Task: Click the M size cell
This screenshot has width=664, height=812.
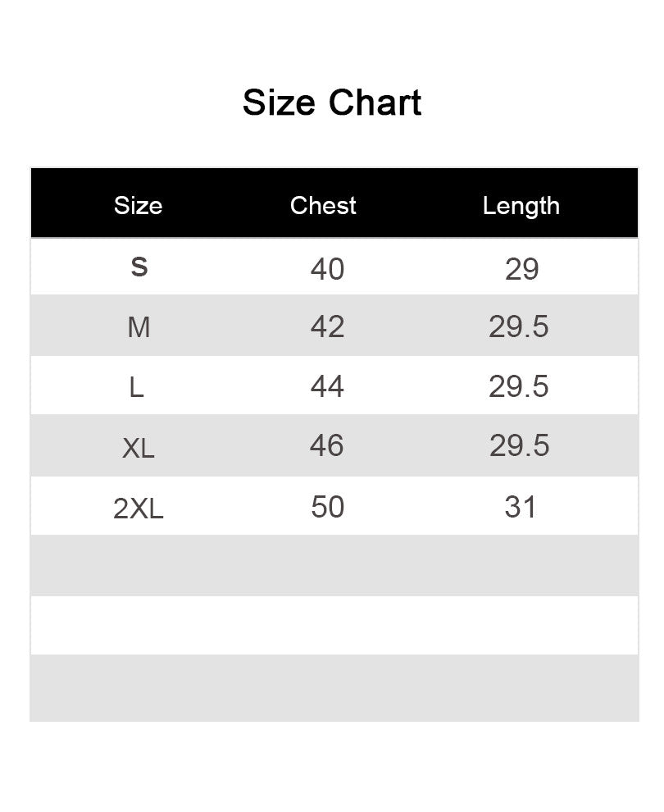Action: coord(139,327)
